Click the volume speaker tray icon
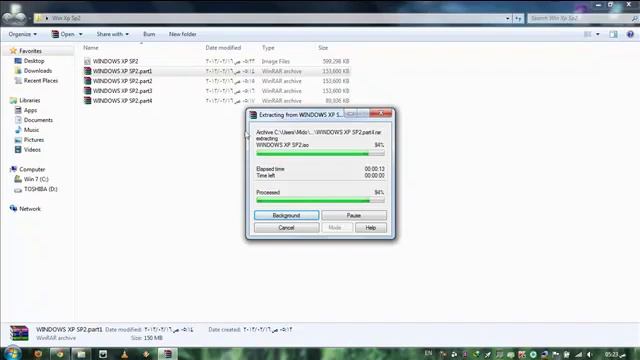Screen dimensions: 640x360 coord(589,354)
